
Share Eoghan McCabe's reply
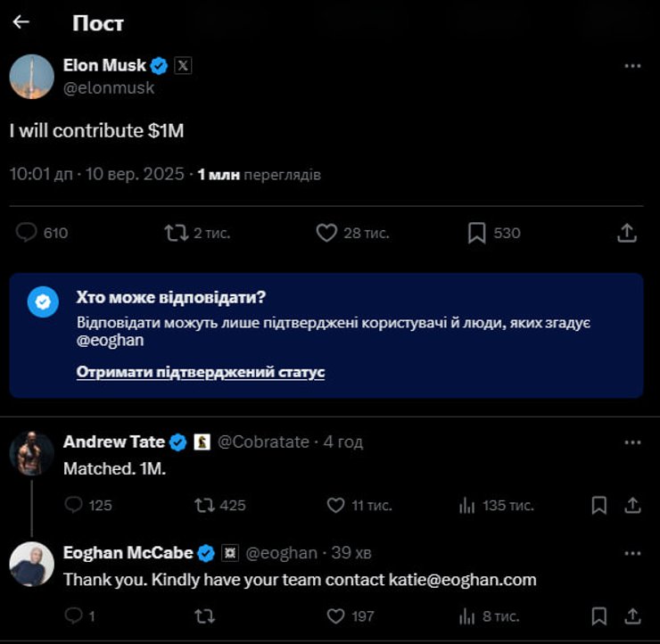tap(632, 616)
